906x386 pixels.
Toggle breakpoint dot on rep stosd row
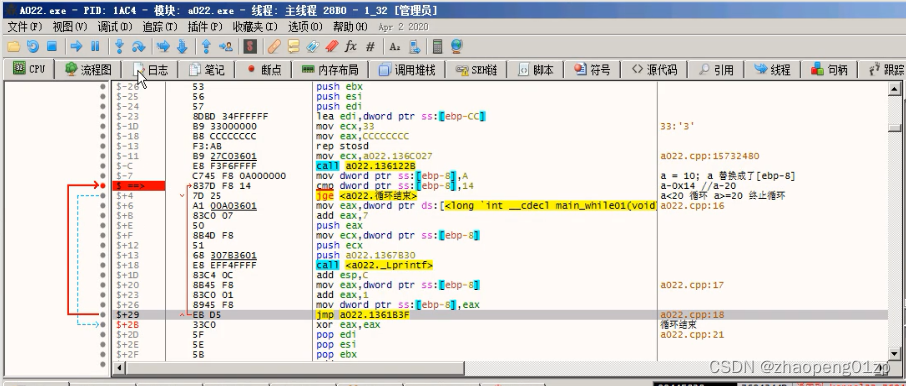pos(103,146)
